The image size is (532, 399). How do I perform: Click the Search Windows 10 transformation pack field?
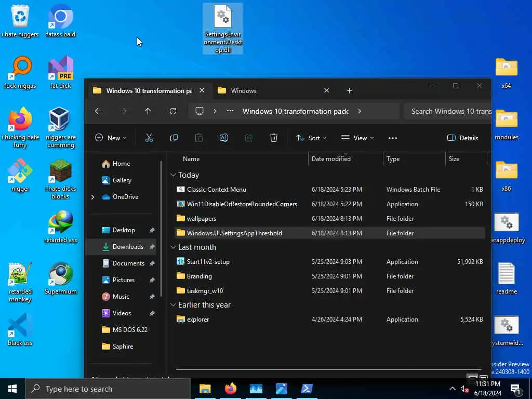(x=448, y=111)
